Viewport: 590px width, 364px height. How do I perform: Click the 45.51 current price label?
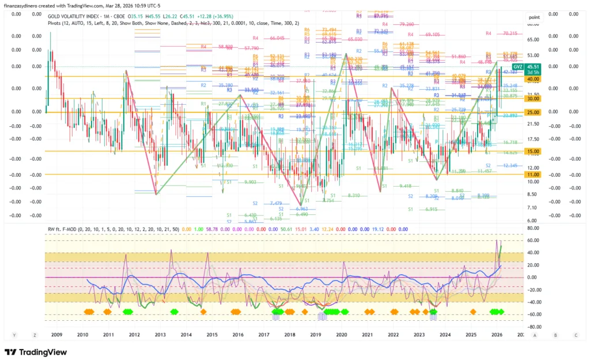coord(532,67)
